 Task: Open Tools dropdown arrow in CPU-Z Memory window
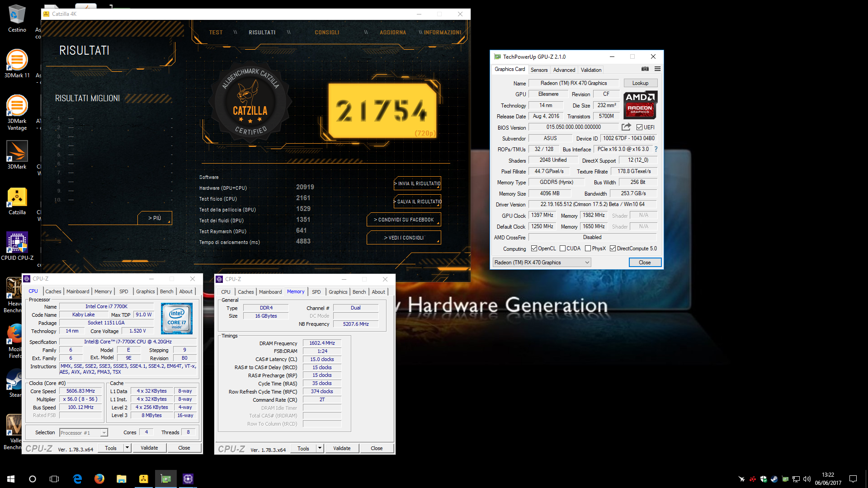tap(320, 448)
